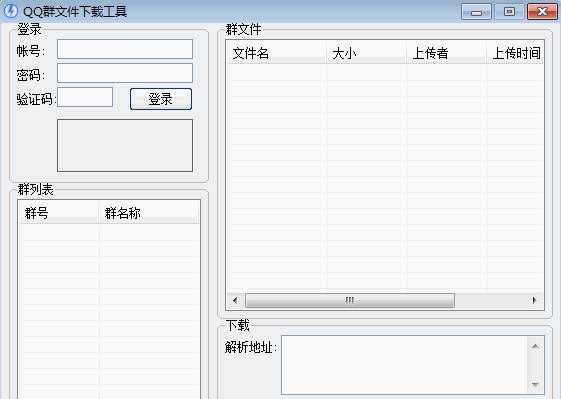Click the QQ群文件下载工具 lightning app icon
The height and width of the screenshot is (399, 561).
point(11,11)
